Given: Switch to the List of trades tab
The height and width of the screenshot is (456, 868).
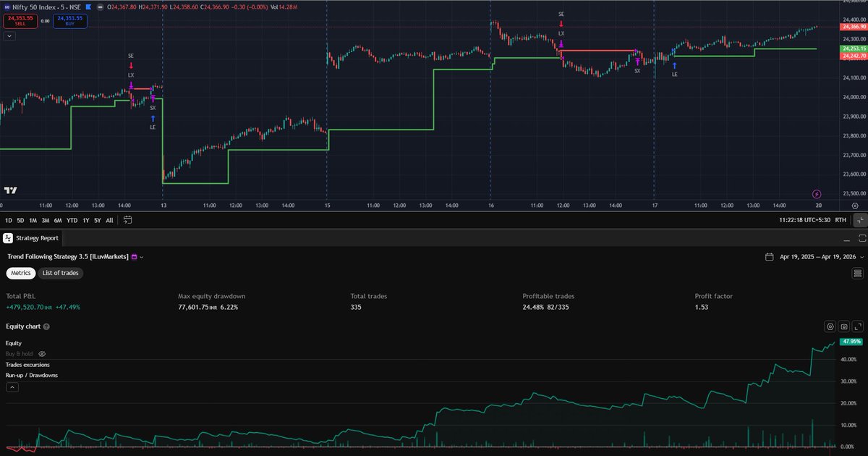Looking at the screenshot, I should coord(61,273).
